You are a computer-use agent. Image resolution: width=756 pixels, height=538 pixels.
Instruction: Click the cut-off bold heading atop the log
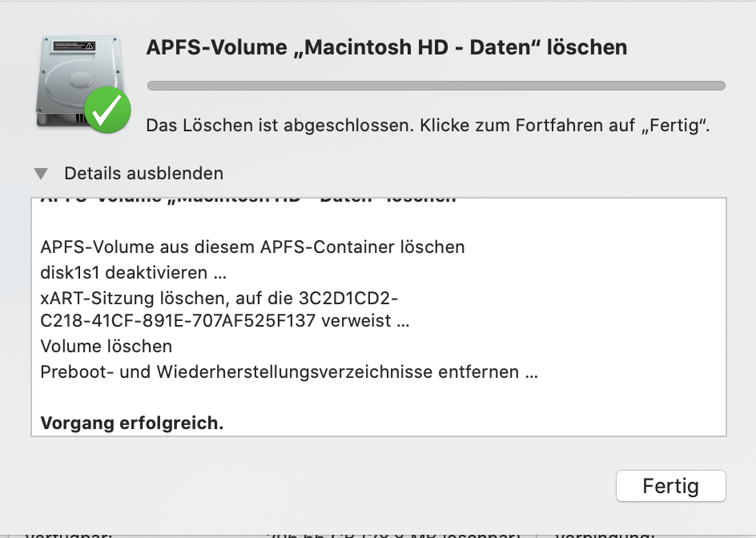click(x=248, y=199)
